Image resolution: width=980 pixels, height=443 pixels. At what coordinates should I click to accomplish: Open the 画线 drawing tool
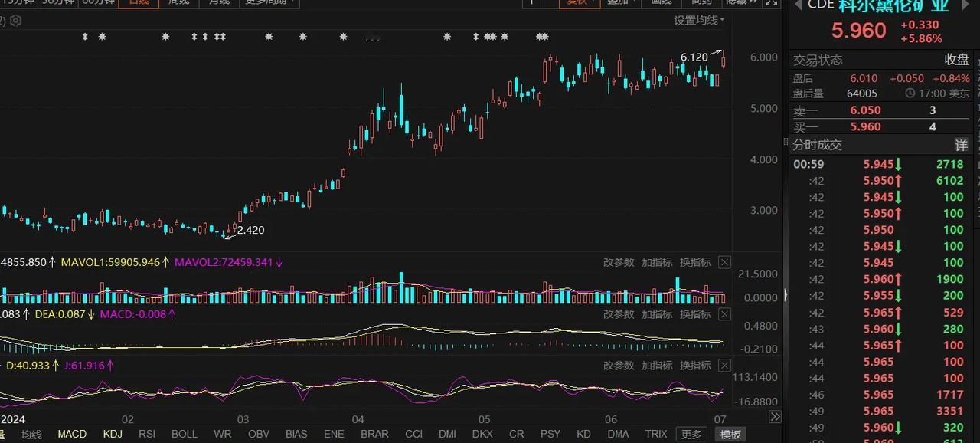pos(661,2)
